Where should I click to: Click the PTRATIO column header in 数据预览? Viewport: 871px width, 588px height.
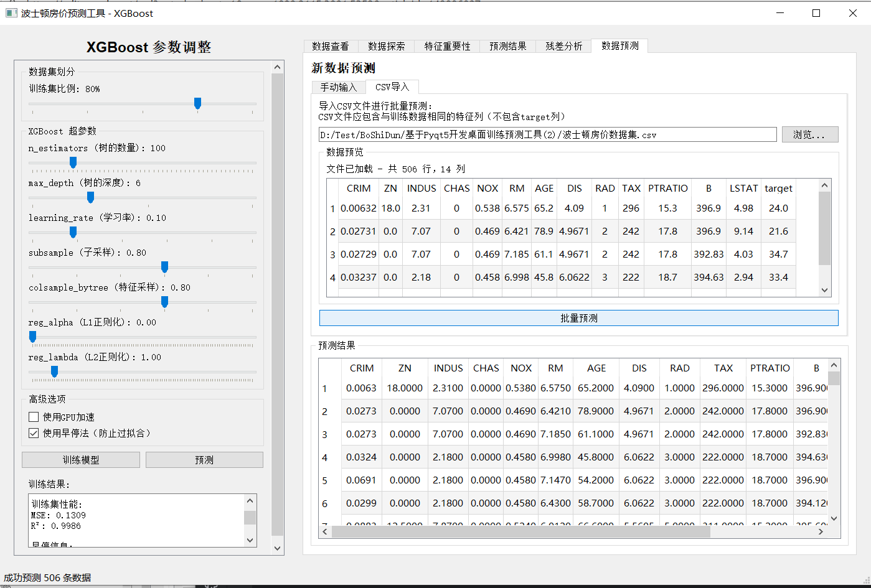(x=668, y=188)
